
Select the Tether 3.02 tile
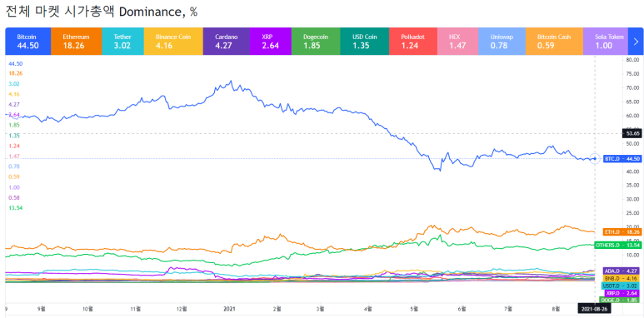click(122, 42)
